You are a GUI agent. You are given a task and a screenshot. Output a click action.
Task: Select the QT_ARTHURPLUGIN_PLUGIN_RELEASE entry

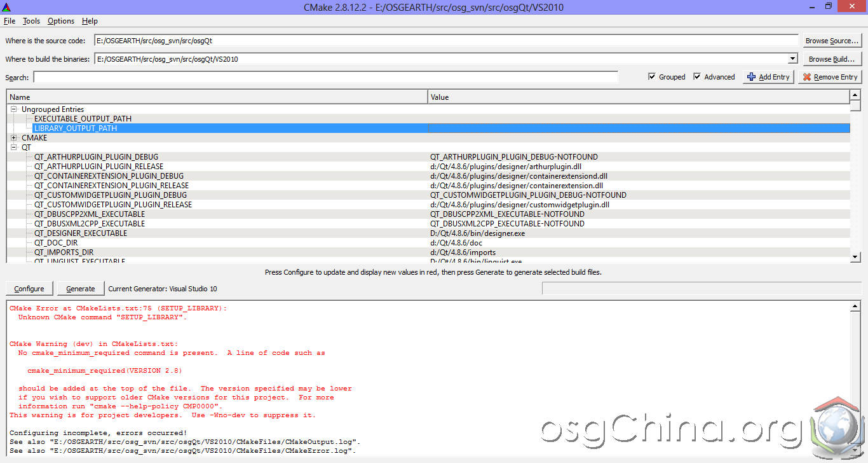coord(98,167)
